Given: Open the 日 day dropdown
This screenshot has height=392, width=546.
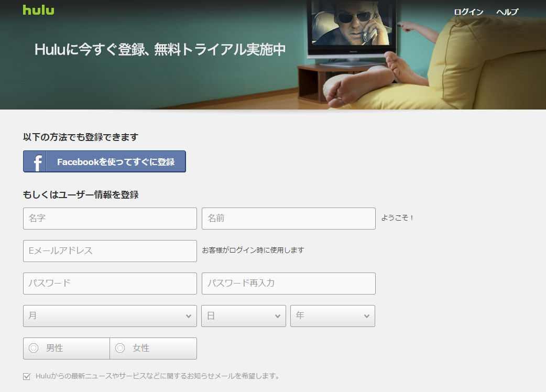Looking at the screenshot, I should (244, 316).
